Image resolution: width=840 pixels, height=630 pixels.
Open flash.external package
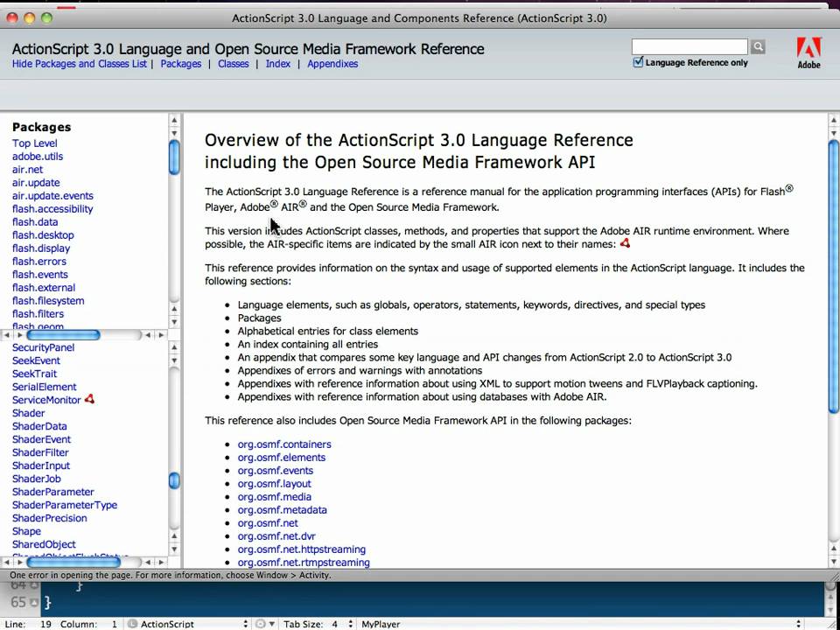[x=44, y=288]
